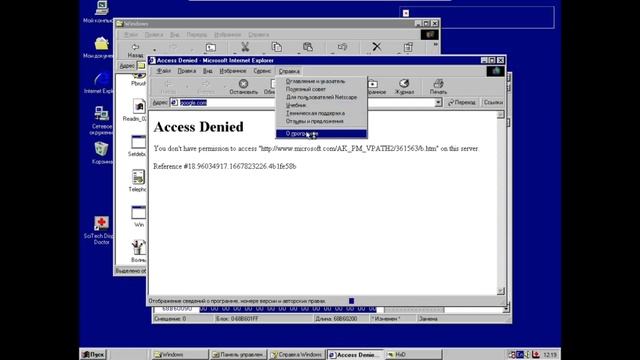Screen dimensions: 640x360
Task: Switch to the Windows folder taskbar button
Action: pyautogui.click(x=180, y=355)
